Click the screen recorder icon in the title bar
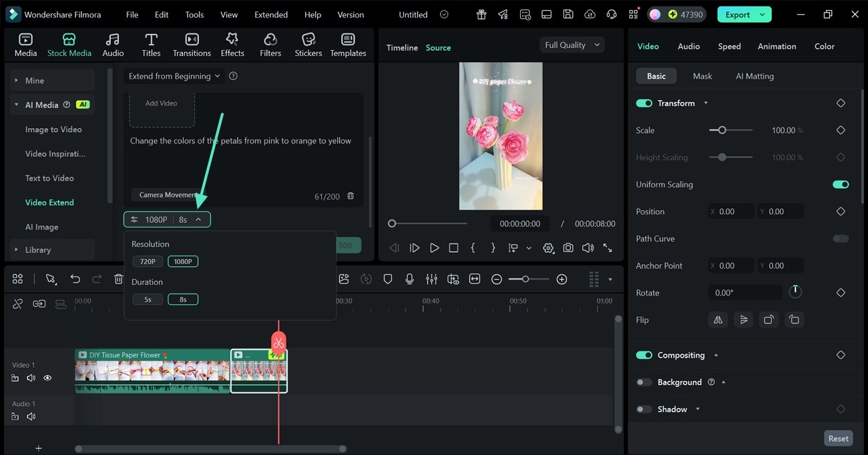 click(547, 14)
